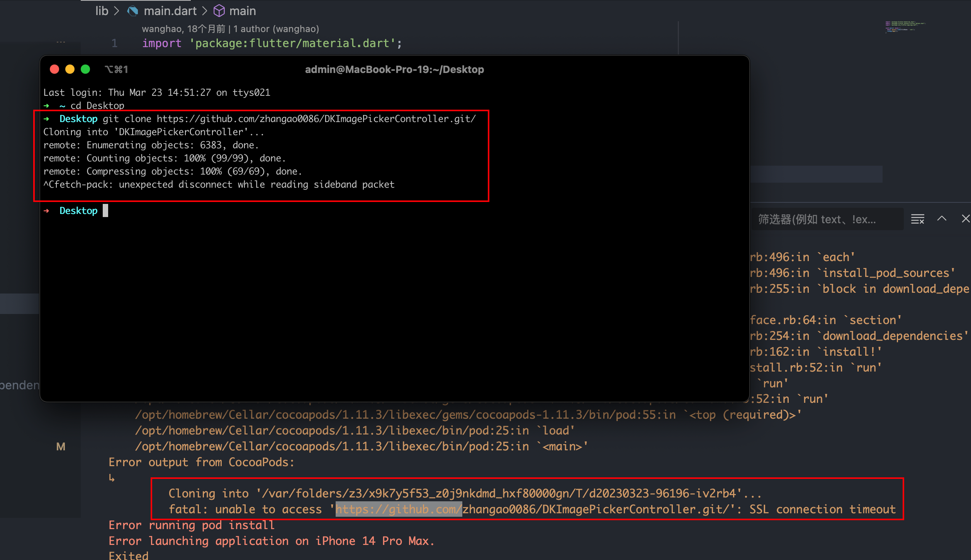Expand the chevron after main.dart breadcrumb
971x560 pixels.
point(205,11)
